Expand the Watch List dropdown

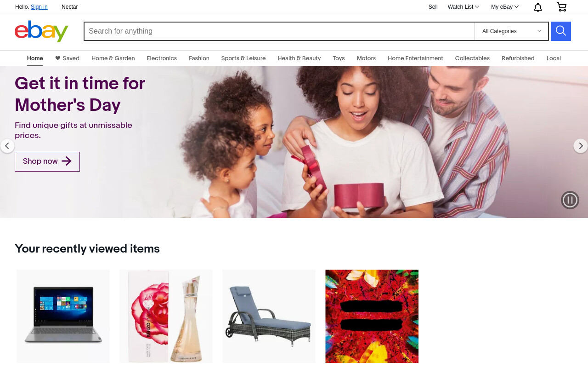click(x=464, y=7)
